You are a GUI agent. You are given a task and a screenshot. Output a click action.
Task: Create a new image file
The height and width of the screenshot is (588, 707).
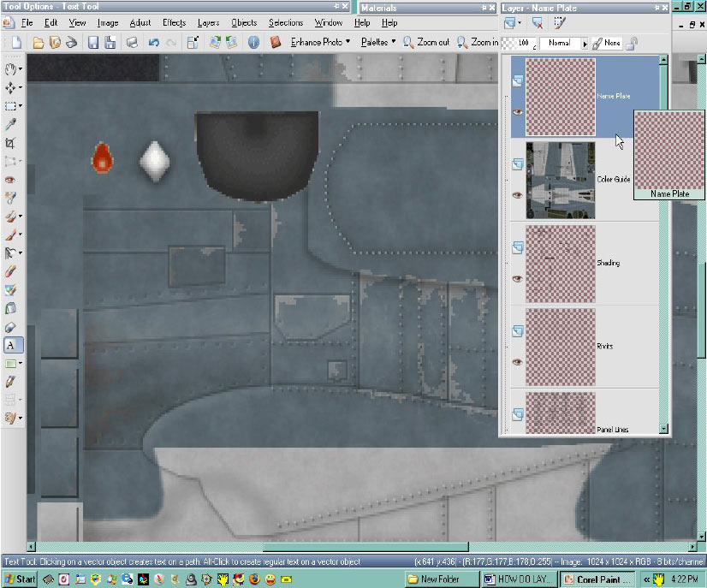point(16,43)
